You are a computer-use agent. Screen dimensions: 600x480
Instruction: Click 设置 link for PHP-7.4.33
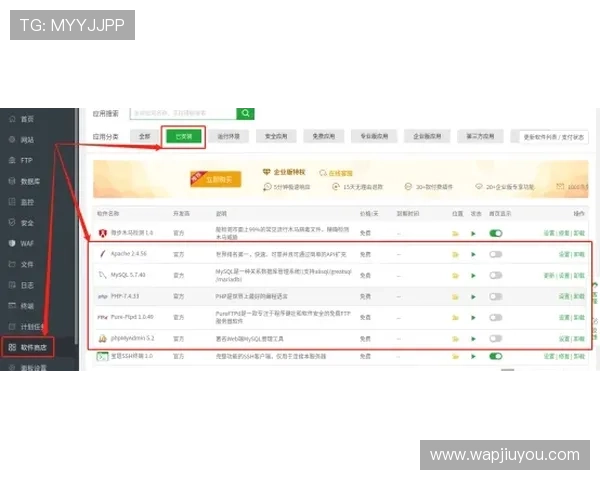tap(564, 296)
